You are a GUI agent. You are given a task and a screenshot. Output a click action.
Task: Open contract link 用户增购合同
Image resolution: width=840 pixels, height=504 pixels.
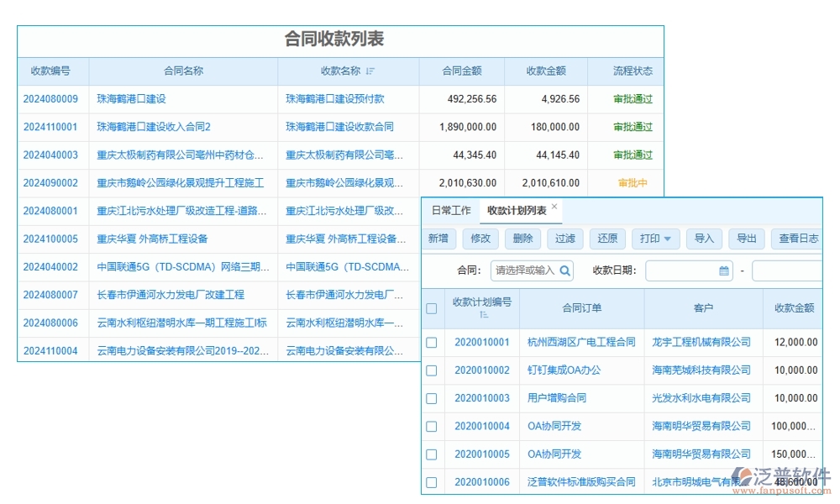(x=557, y=398)
